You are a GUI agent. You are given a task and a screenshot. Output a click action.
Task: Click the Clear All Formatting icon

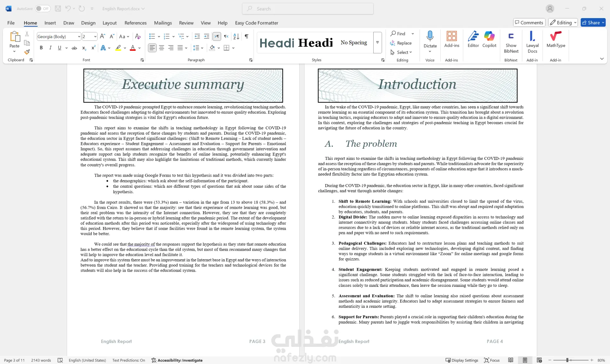pyautogui.click(x=138, y=37)
